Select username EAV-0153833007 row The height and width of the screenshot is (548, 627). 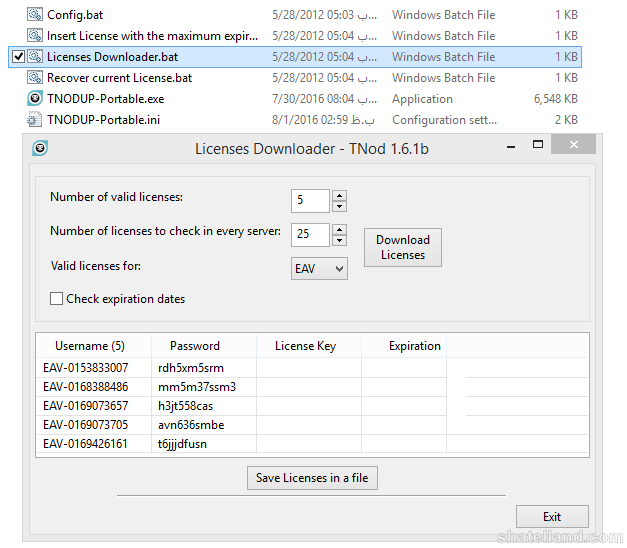click(x=86, y=368)
